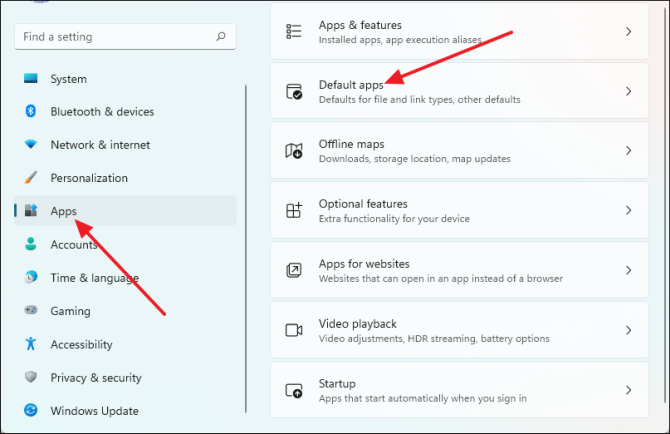Select Apps in the sidebar
The image size is (670, 434).
pyautogui.click(x=64, y=211)
